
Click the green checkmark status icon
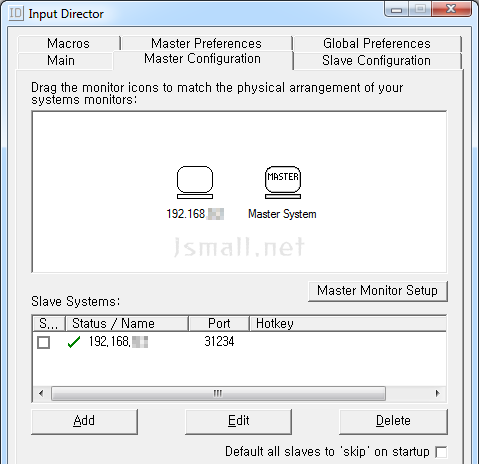click(x=74, y=342)
